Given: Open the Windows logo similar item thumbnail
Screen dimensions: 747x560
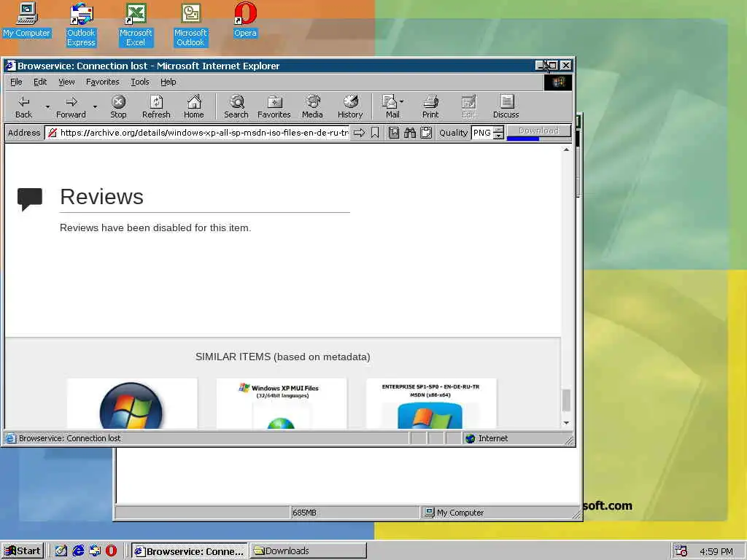Looking at the screenshot, I should (x=132, y=404).
